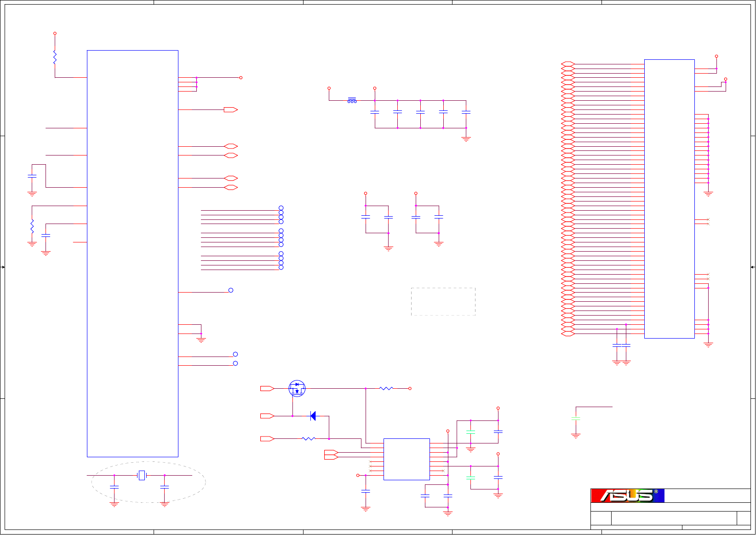Select the ferrite bead inductor symbol

pos(352,100)
